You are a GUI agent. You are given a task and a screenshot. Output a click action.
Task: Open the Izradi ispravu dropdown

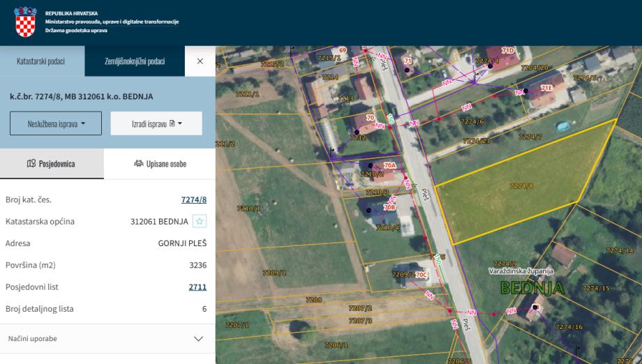click(156, 123)
